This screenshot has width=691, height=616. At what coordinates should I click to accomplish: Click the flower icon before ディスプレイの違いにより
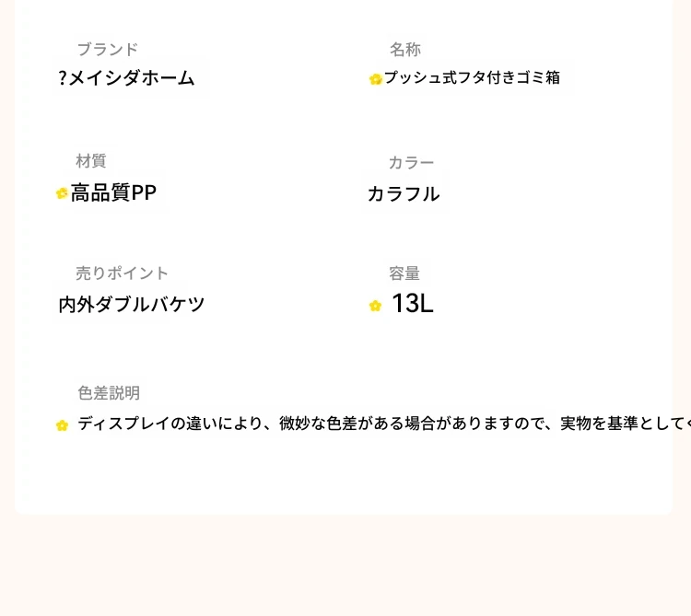coord(62,425)
